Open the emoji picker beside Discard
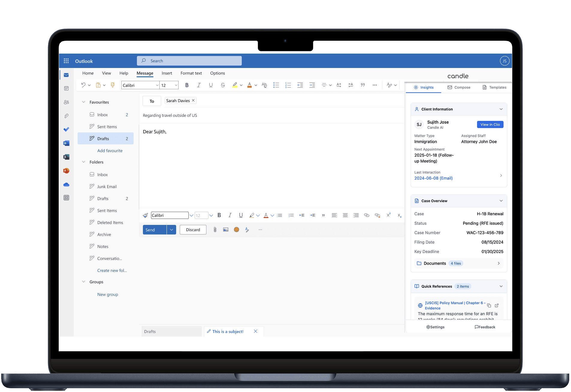Image resolution: width=571 pixels, height=392 pixels. tap(236, 230)
